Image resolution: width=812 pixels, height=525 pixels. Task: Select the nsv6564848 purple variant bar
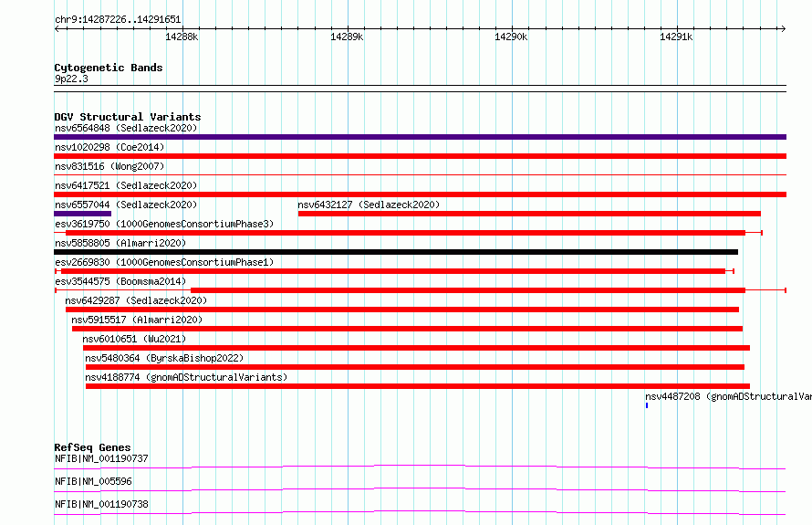coord(420,137)
